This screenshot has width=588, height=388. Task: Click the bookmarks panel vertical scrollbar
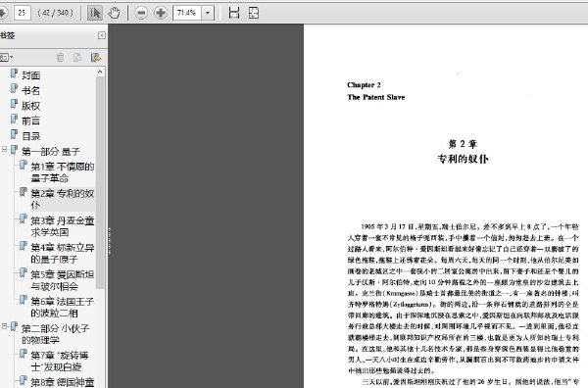100,182
